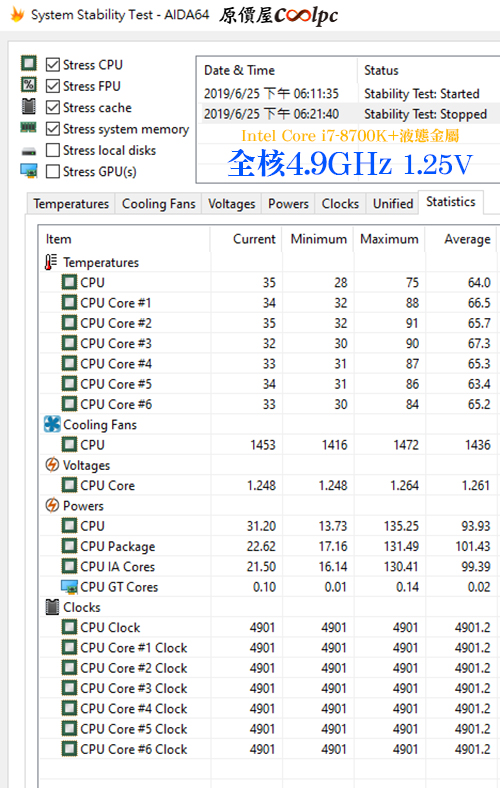This screenshot has width=500, height=788.
Task: Switch to the Temperatures tab
Action: click(x=71, y=204)
